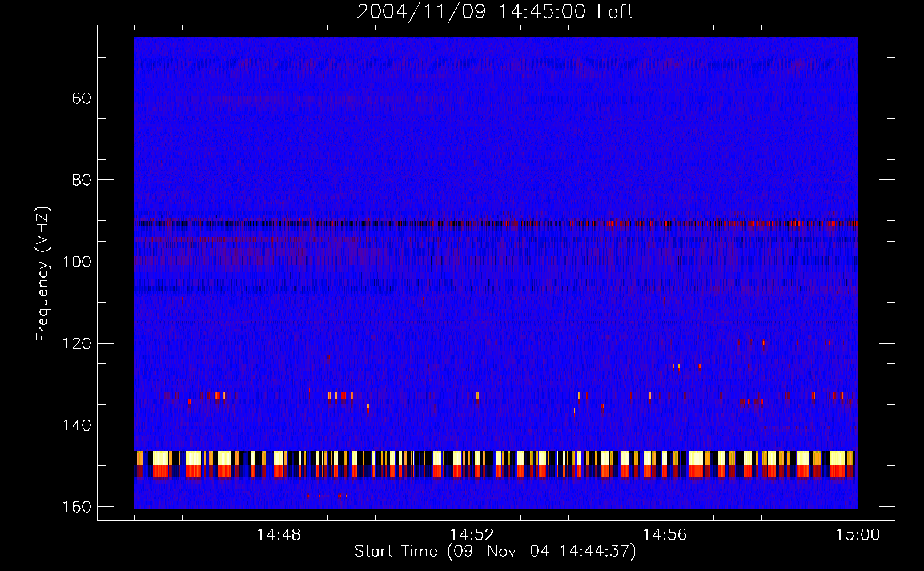924x571 pixels.
Task: Click the plot title "2004/11/09 14:45:00 Left"
Action: 495,11
